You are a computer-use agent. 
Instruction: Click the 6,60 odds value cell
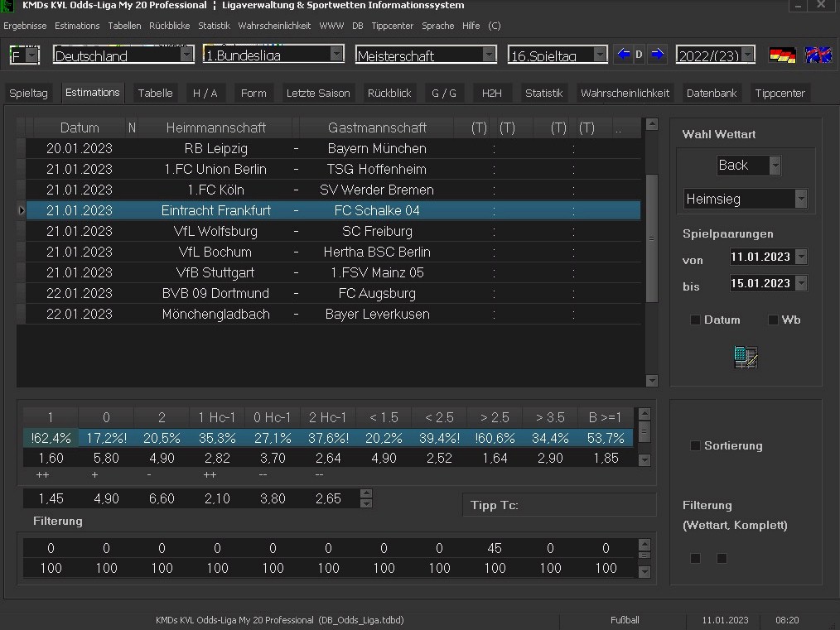pos(162,499)
